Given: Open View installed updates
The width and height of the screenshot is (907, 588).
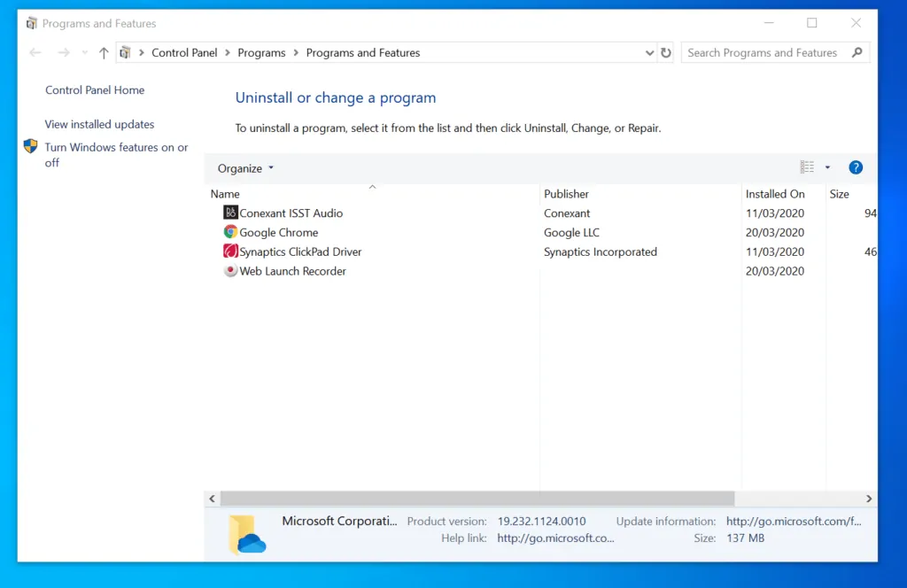Looking at the screenshot, I should 99,124.
